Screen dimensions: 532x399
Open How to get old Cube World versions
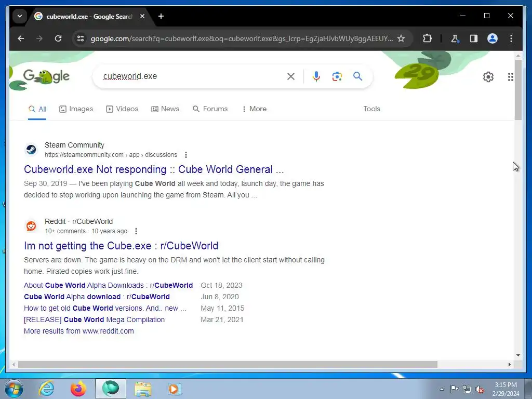105,308
